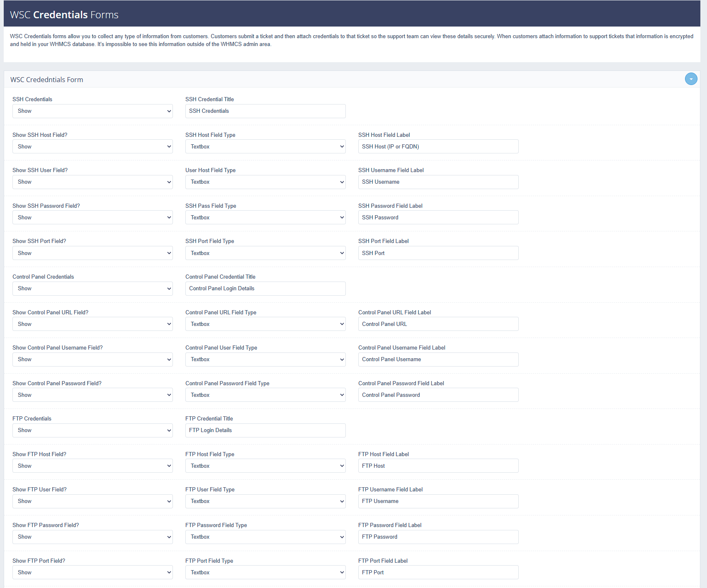Click the 'FTP Password Field Type' caption
Viewport: 707px width, 588px height.
[x=216, y=525]
